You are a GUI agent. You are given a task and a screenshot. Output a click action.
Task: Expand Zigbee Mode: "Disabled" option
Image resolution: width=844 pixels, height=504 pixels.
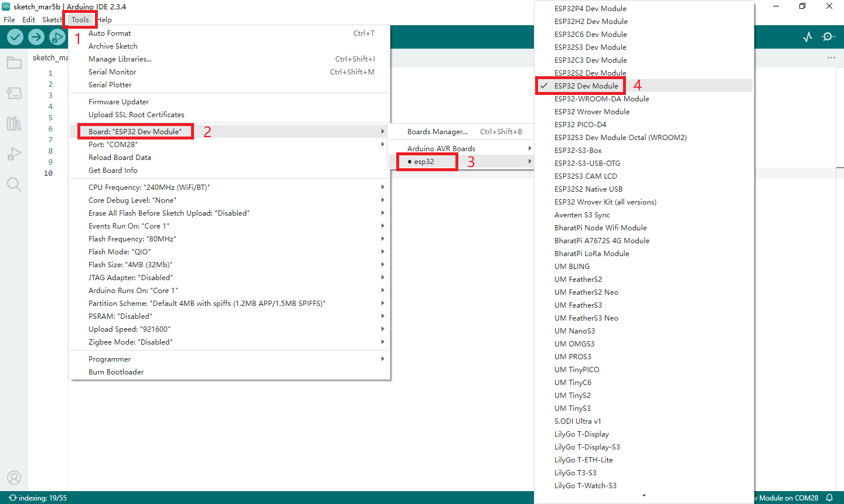(x=230, y=342)
